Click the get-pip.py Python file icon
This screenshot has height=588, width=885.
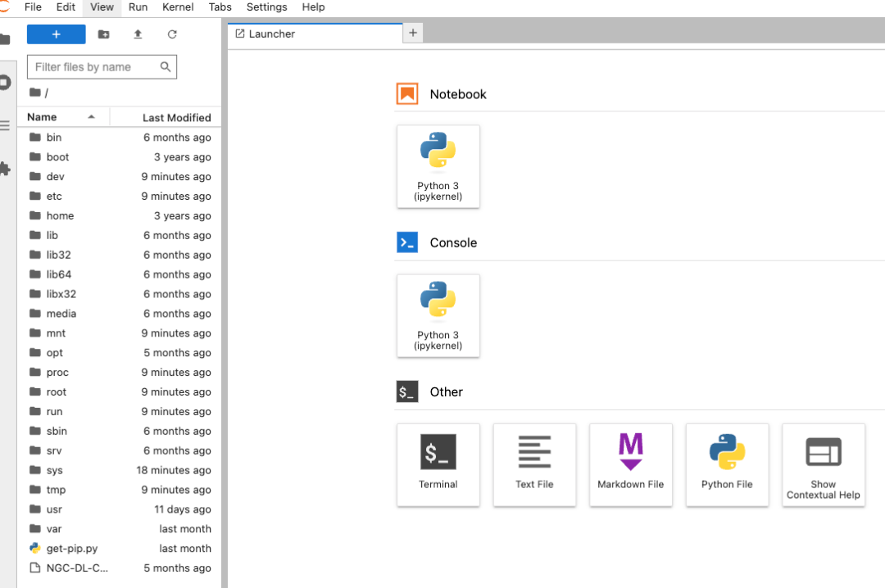[x=35, y=548]
